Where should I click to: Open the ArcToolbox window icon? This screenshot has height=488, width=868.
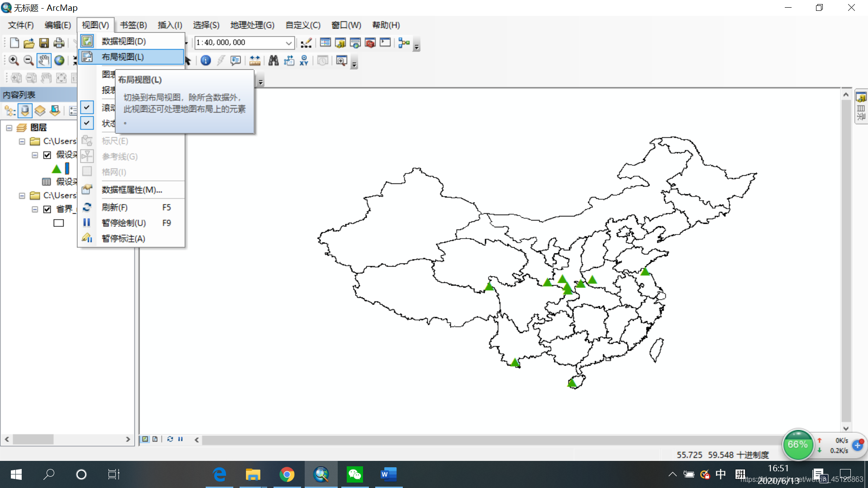tap(370, 43)
